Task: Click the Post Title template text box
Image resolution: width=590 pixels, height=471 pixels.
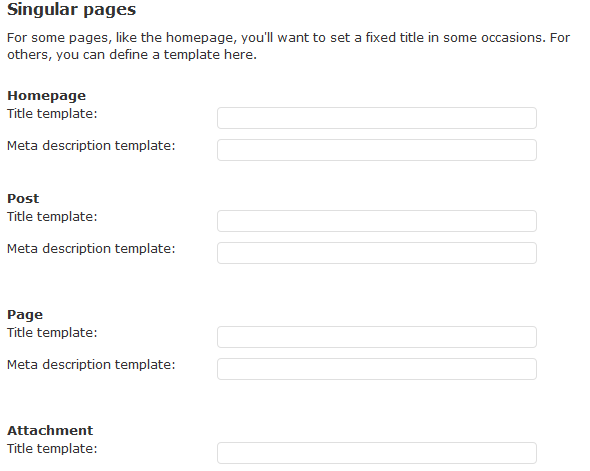Action: [x=377, y=221]
